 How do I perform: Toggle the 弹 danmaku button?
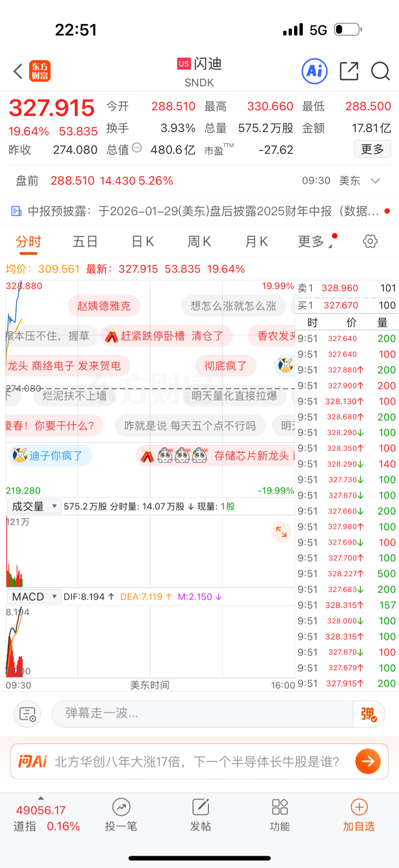(369, 714)
